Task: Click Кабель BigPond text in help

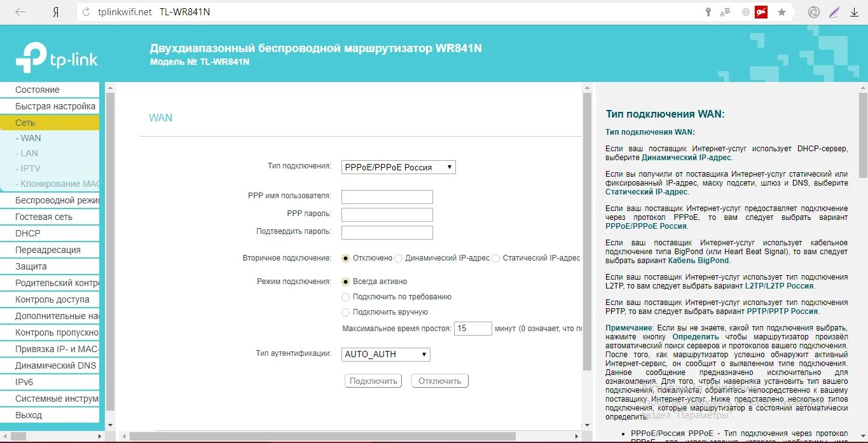Action: point(697,260)
